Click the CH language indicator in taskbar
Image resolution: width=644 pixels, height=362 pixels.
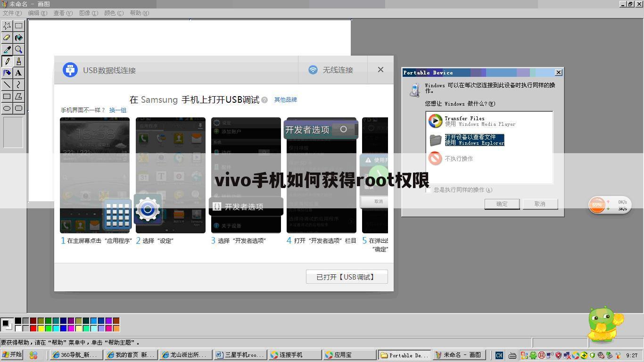pyautogui.click(x=499, y=355)
